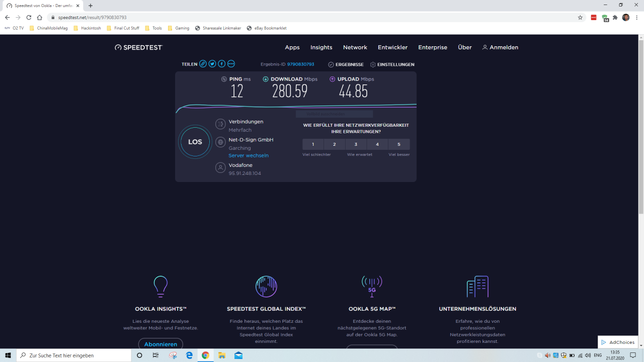Reload the page in Chrome
This screenshot has width=644, height=362.
[x=29, y=17]
